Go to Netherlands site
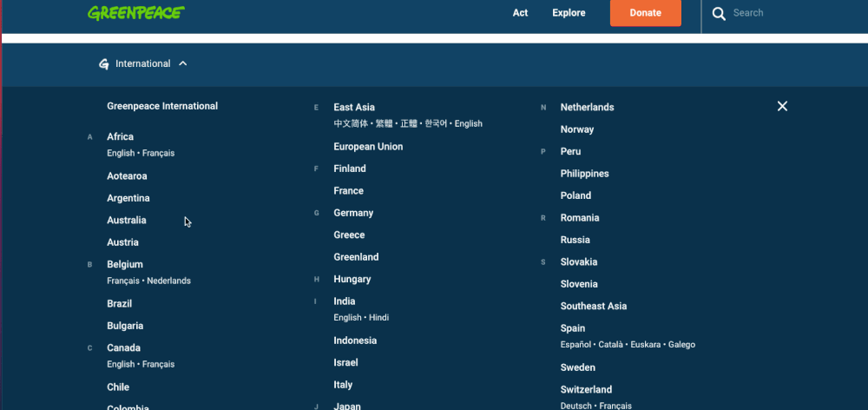Screen dimensions: 868x410 click(587, 107)
